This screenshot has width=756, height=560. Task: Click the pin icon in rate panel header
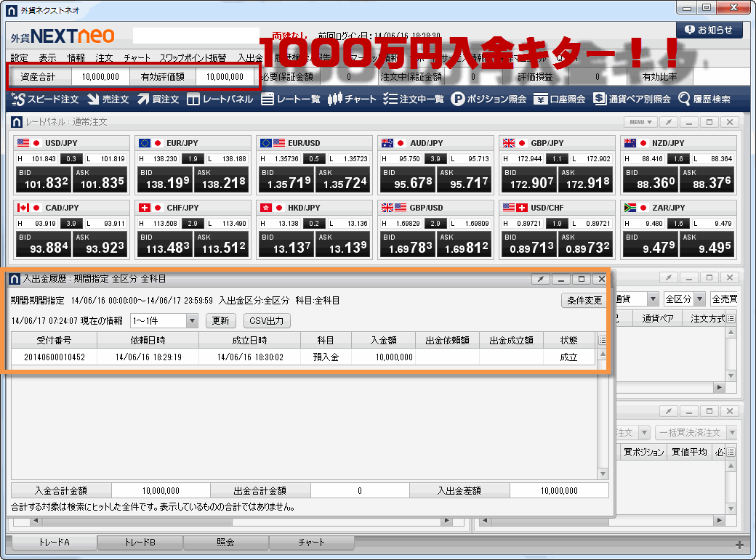click(x=668, y=123)
